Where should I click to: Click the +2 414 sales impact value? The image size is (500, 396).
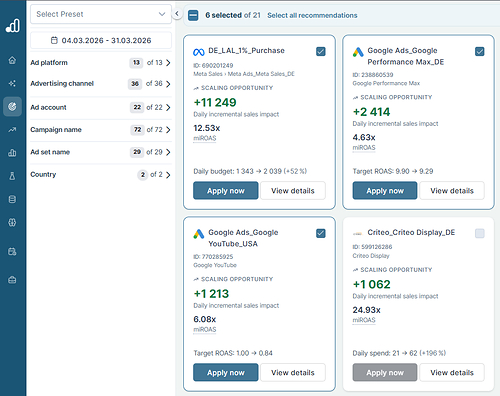371,112
